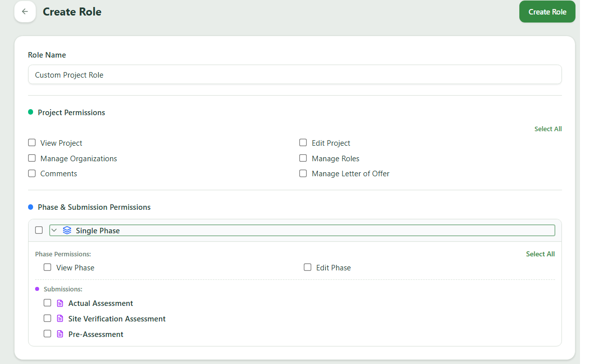591x364 pixels.
Task: Click the View Phase label
Action: click(75, 268)
